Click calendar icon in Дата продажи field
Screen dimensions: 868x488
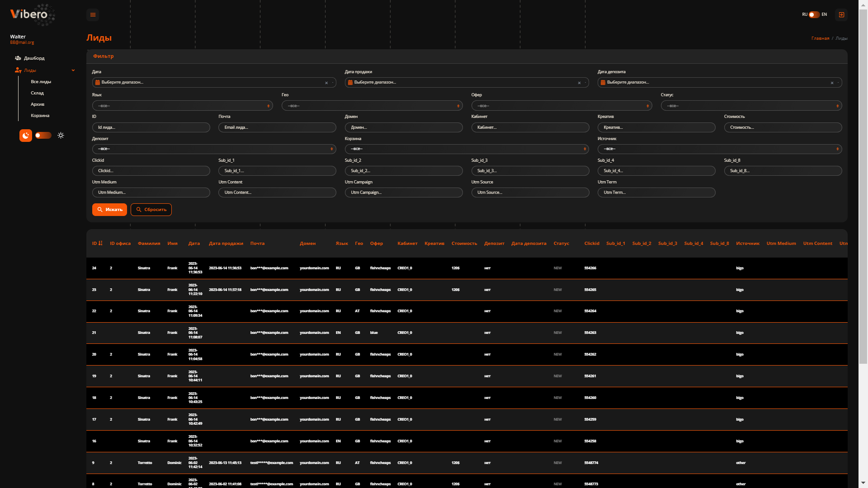click(x=350, y=83)
